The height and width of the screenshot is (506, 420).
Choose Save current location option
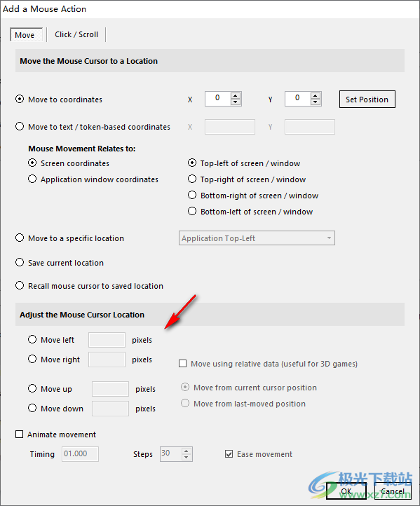pos(20,262)
